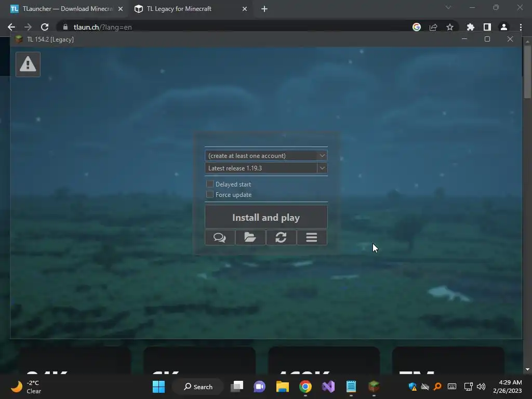Close the TLauncher Download Minecraft tab

[121, 9]
